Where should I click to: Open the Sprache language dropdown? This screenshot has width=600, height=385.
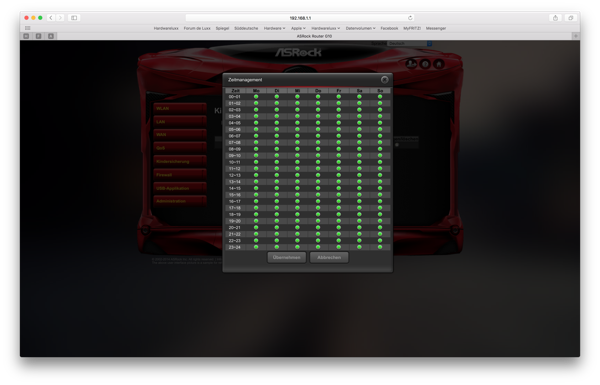coord(410,44)
